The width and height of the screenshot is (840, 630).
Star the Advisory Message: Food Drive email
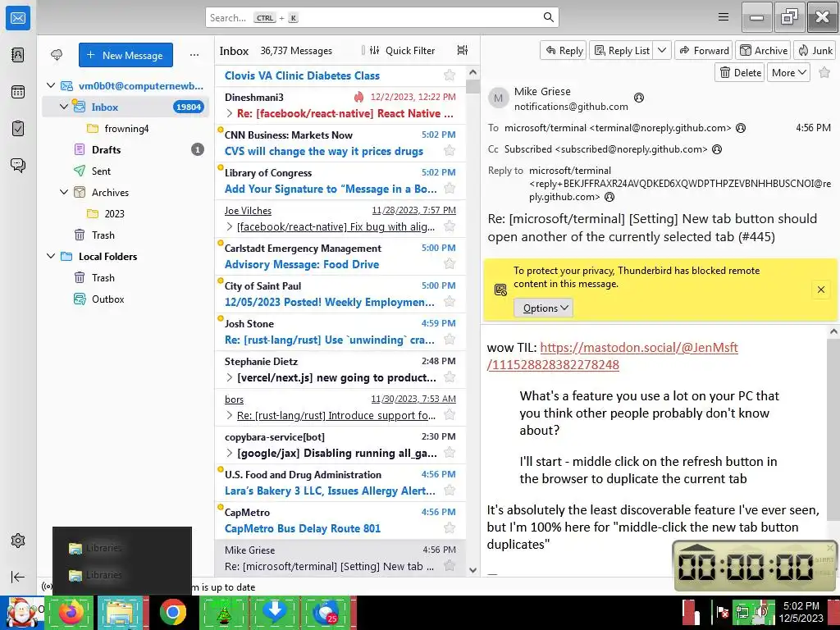click(450, 263)
